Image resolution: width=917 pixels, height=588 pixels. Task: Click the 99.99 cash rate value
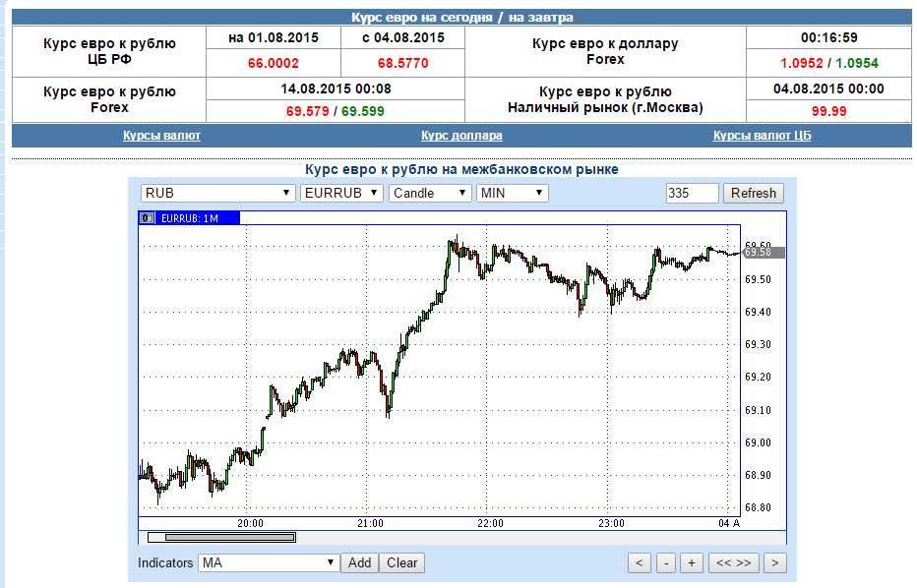(828, 111)
